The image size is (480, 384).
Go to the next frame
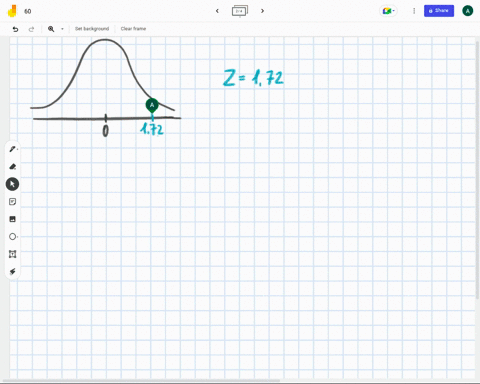262,11
